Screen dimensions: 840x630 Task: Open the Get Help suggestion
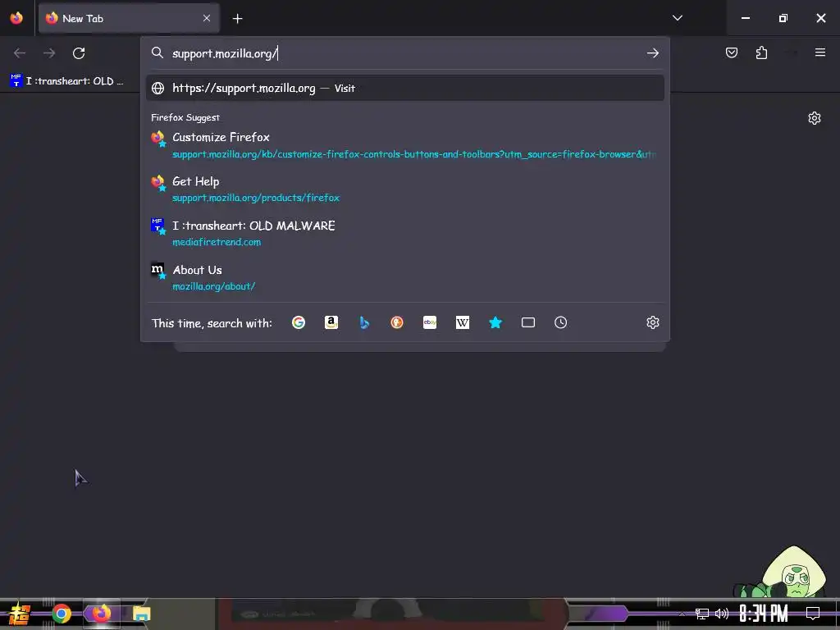[405, 189]
